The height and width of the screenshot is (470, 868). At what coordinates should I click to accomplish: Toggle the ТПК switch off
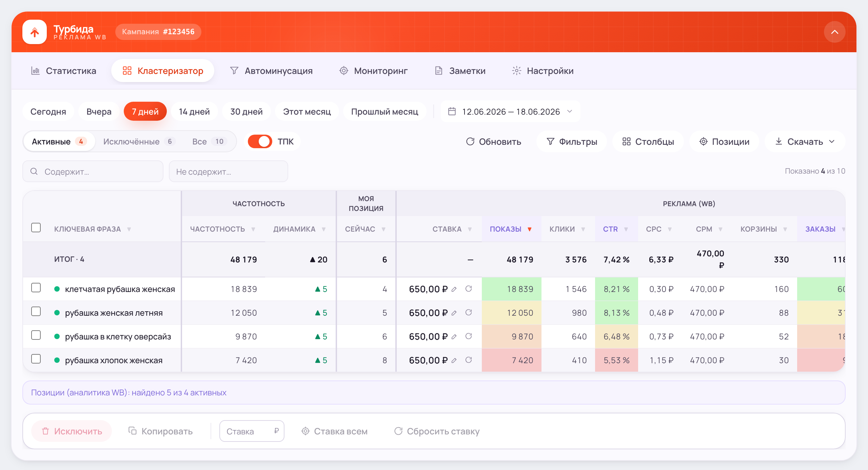260,141
